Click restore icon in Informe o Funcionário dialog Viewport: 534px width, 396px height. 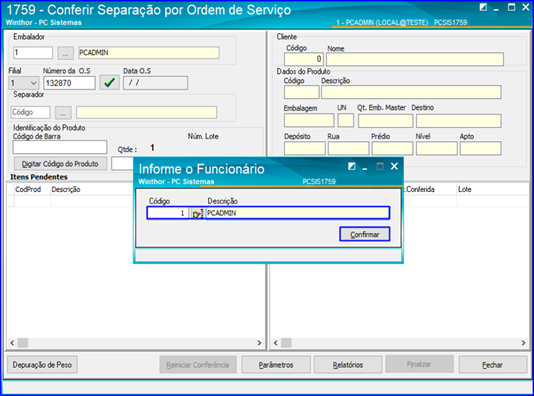[x=351, y=166]
